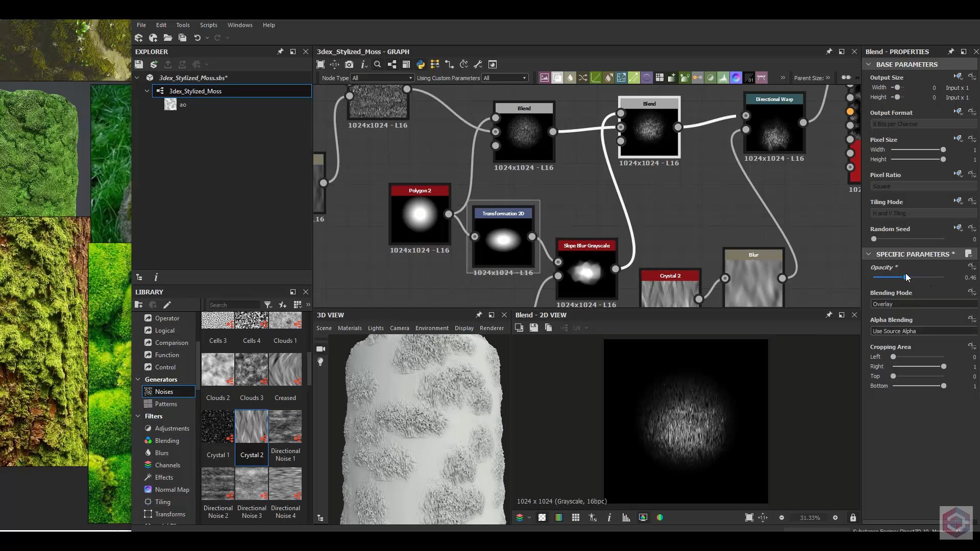Collapse the Base Parameters section

[x=869, y=64]
